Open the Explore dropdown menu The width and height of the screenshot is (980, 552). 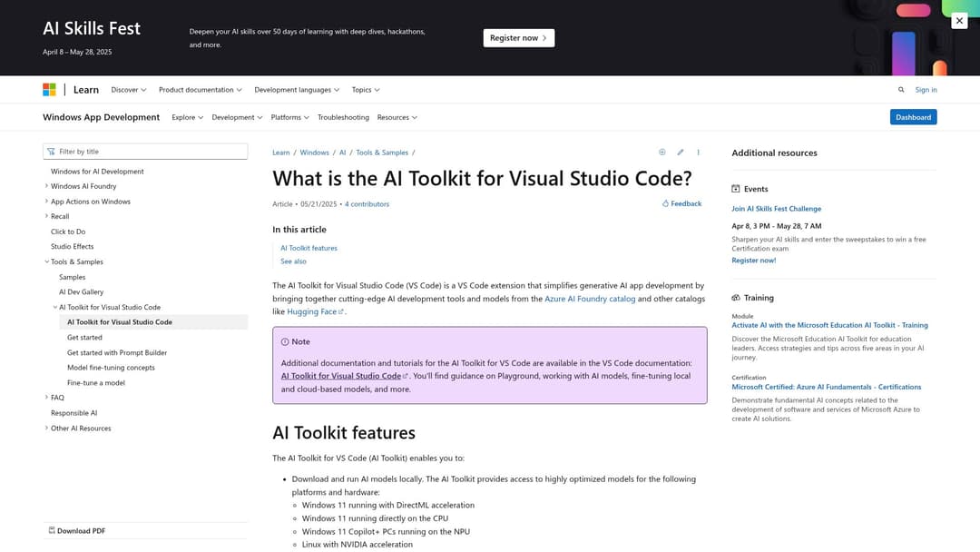pos(188,117)
